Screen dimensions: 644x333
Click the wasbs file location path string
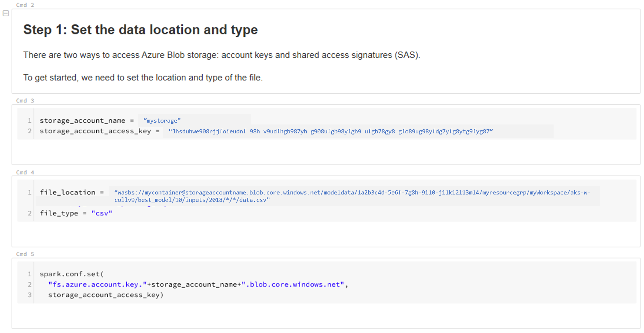pos(352,193)
